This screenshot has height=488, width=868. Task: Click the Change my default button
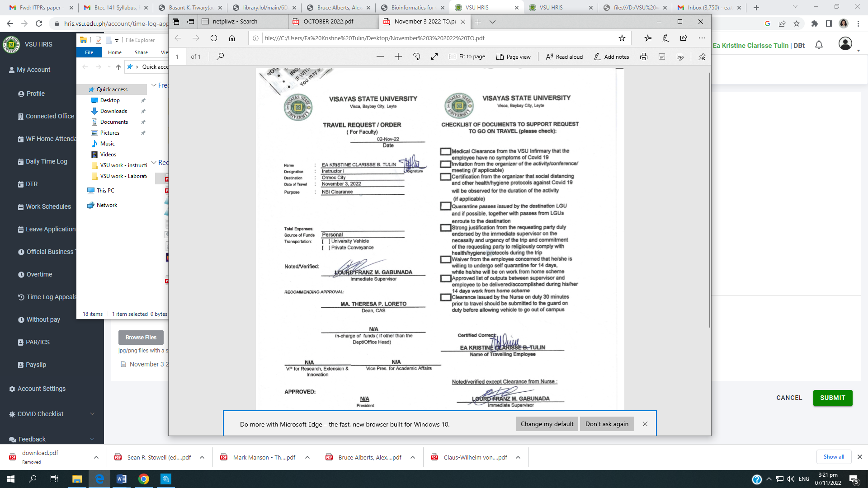click(x=547, y=424)
